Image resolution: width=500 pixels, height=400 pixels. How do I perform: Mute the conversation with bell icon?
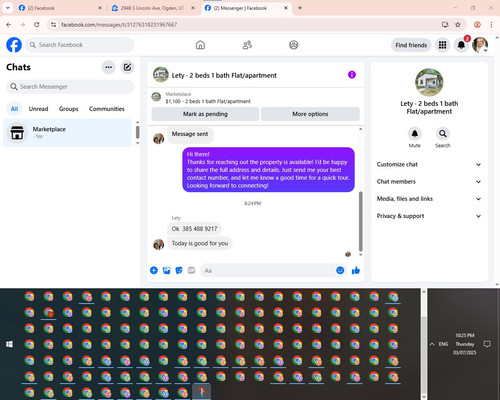pyautogui.click(x=415, y=134)
